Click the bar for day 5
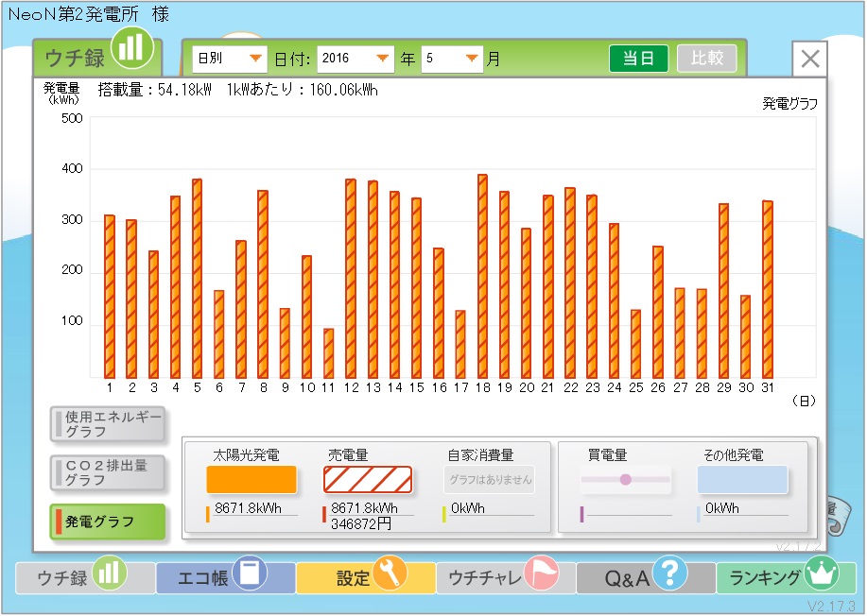This screenshot has height=616, width=867. click(x=197, y=279)
